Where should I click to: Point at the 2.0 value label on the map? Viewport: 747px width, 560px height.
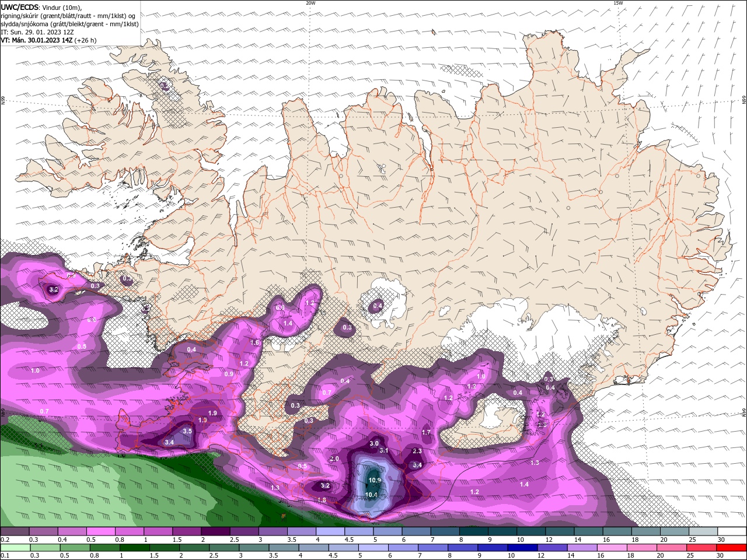pos(334,459)
